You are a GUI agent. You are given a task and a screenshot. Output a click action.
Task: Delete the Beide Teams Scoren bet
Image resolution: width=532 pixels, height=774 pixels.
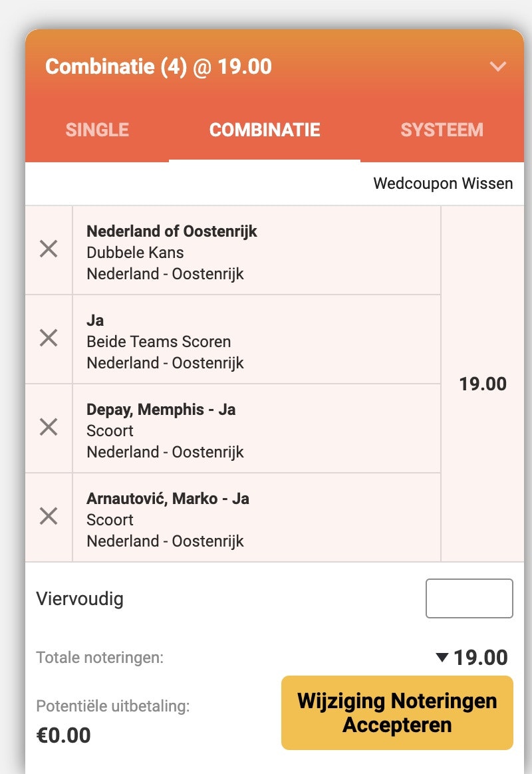(x=49, y=338)
